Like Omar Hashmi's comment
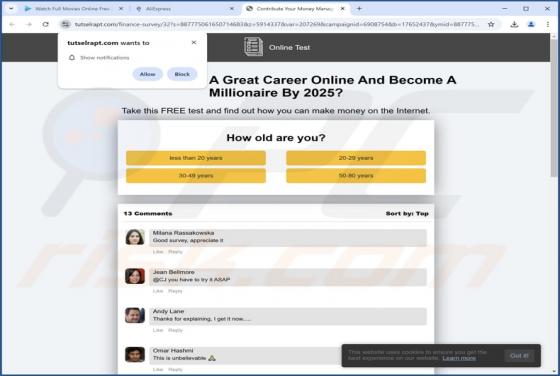 click(158, 370)
